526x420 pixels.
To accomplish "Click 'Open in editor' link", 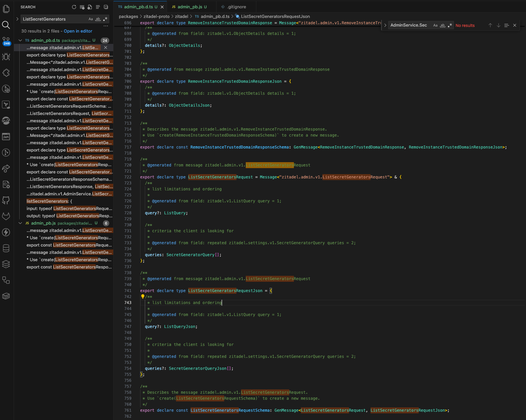I will (78, 31).
